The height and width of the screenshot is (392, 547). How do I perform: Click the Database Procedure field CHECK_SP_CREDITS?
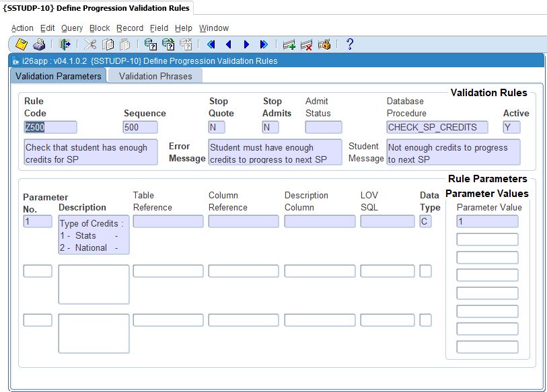(436, 127)
